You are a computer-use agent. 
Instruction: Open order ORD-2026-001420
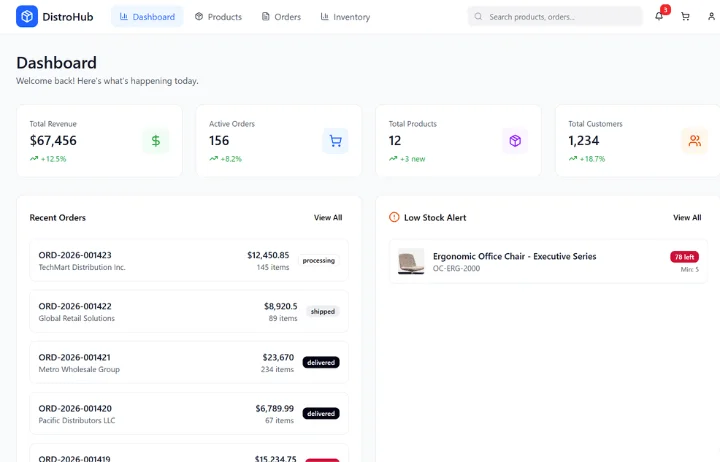click(x=189, y=413)
